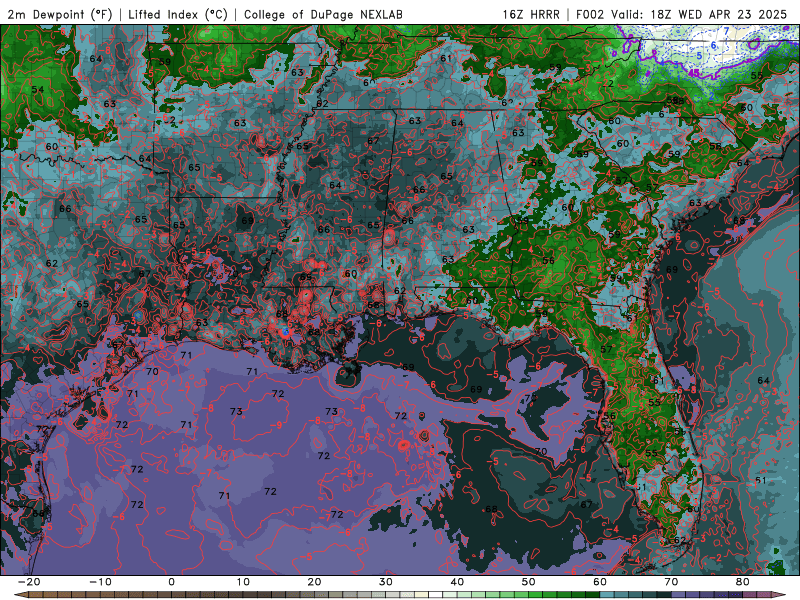This screenshot has height=600, width=800.
Task: Click the '2m Dewpoint (°F)' title text
Action: (x=60, y=14)
